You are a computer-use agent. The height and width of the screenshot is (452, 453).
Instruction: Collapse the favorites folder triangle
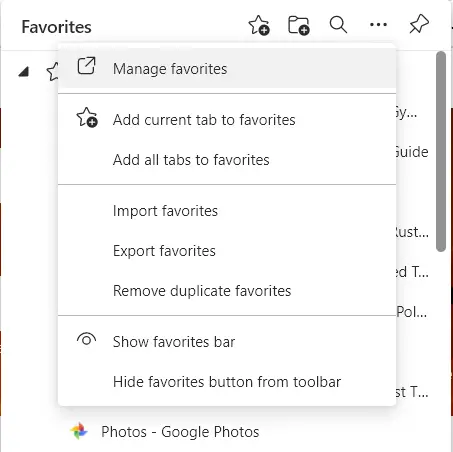coord(24,71)
